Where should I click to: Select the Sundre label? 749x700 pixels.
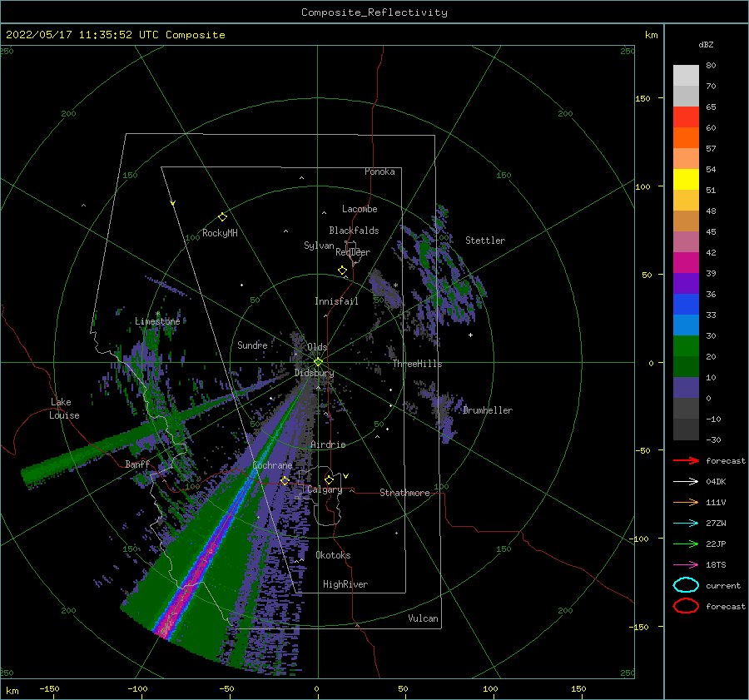[252, 345]
